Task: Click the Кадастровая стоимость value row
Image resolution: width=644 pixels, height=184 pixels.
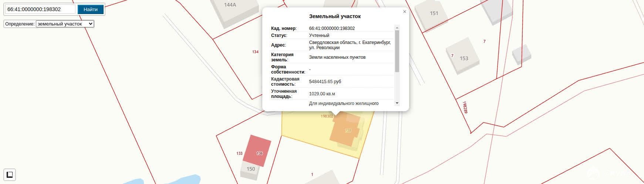Action: point(325,82)
